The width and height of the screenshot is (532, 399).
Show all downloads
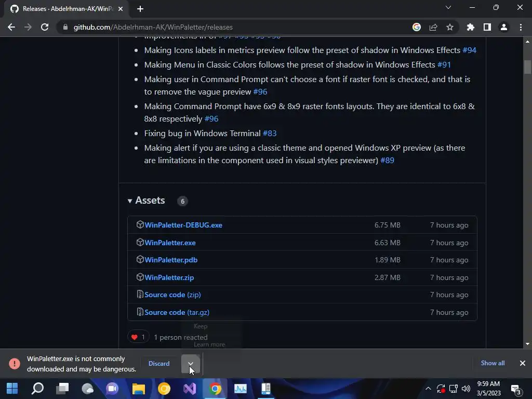tap(493, 363)
